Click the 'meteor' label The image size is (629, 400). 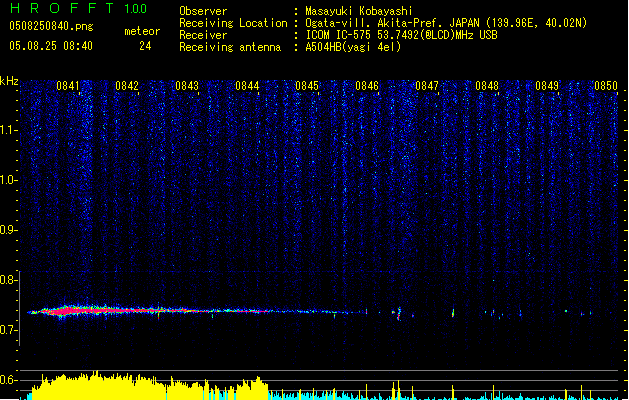142,31
